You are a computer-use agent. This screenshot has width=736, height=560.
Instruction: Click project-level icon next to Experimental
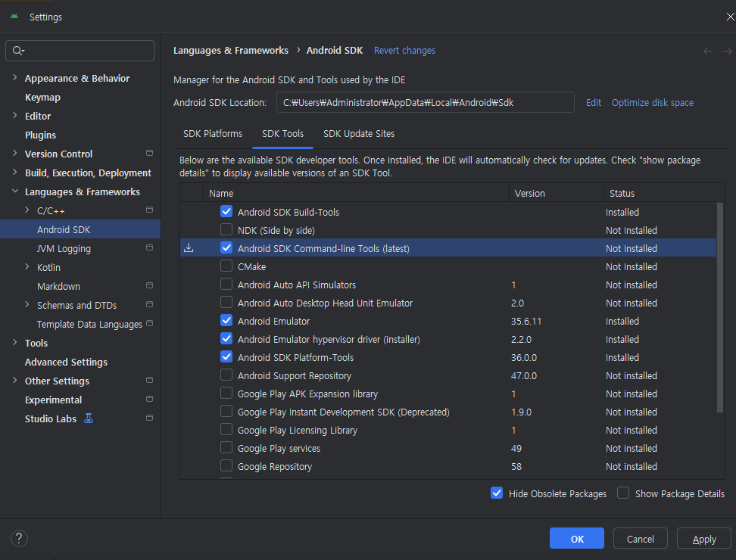[x=149, y=399]
